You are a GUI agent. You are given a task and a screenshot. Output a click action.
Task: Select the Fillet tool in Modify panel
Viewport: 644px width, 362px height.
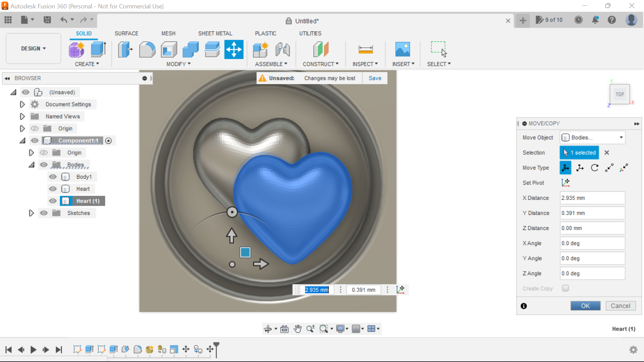[x=147, y=49]
